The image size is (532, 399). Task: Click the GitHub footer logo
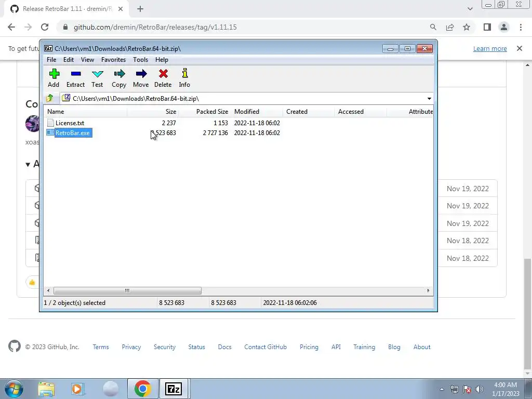pyautogui.click(x=15, y=347)
